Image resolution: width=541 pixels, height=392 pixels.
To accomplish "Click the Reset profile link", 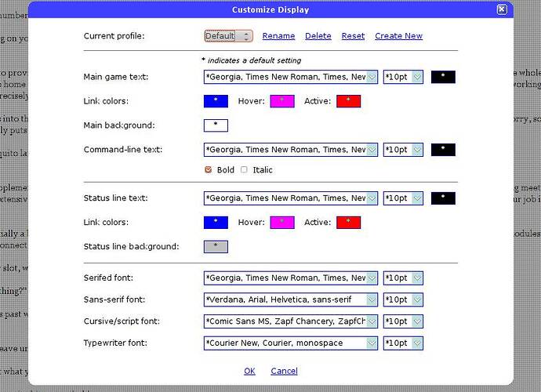I will click(353, 36).
